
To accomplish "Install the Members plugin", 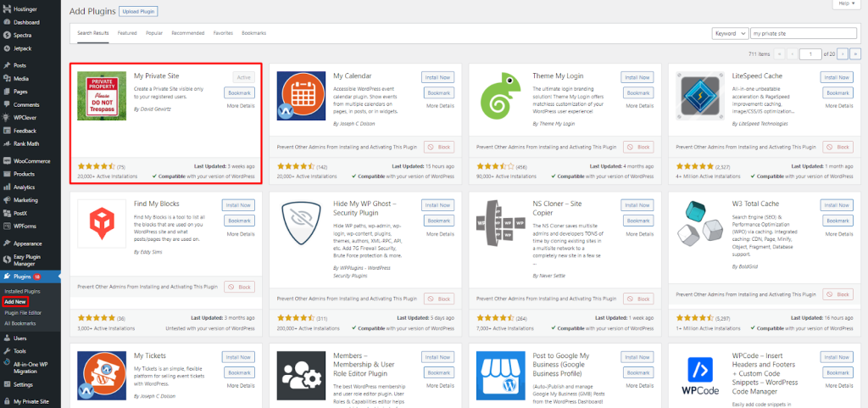I will (x=437, y=357).
